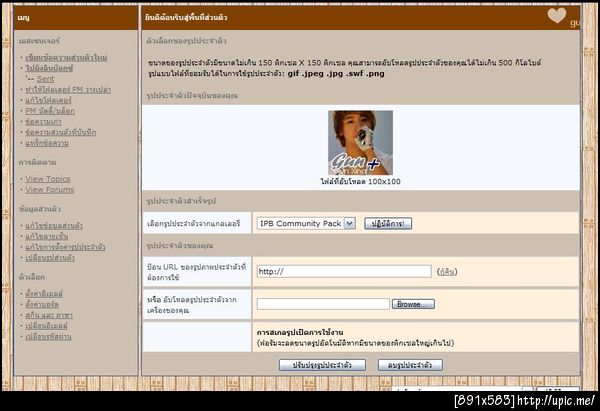The height and width of the screenshot is (411, 600).
Task: Click the ทำให้โฟลเดอร์ PM ว่างเปล่า link
Action: click(x=68, y=90)
